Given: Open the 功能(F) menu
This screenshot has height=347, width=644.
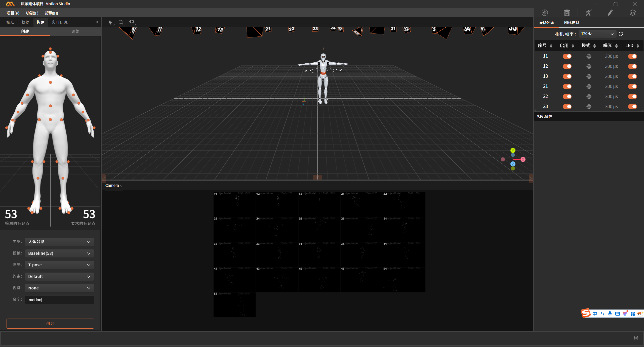Looking at the screenshot, I should [x=32, y=13].
